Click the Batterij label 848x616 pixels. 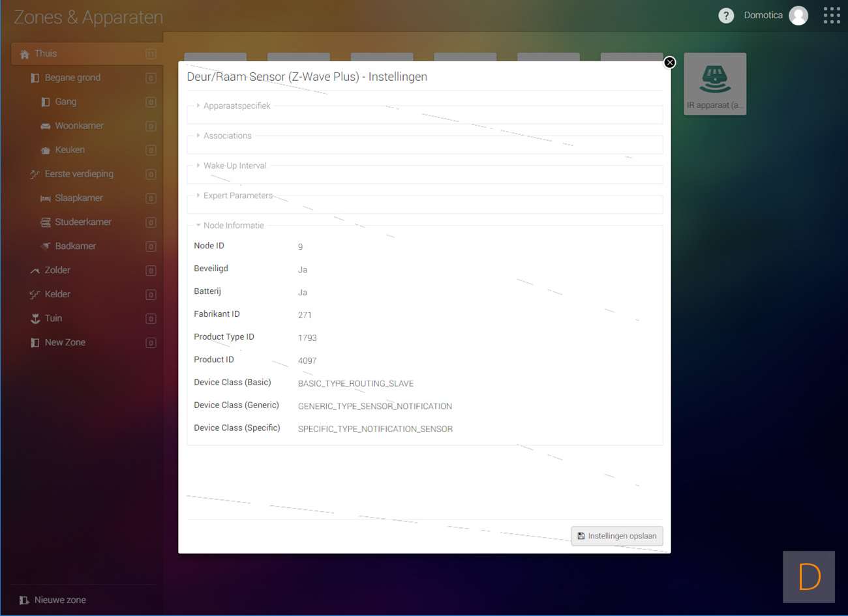tap(207, 291)
